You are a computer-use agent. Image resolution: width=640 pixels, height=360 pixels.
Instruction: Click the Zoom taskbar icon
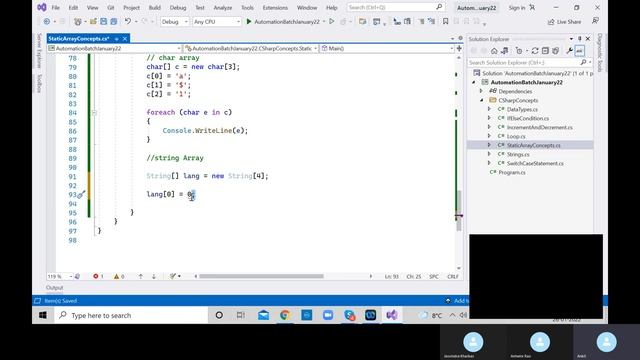[328, 315]
